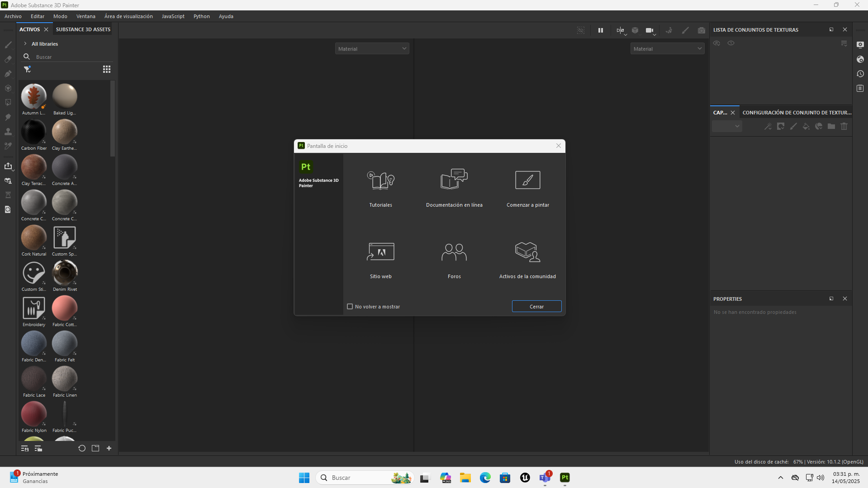868x488 pixels.
Task: Click the Sitio web icon
Action: (x=380, y=252)
